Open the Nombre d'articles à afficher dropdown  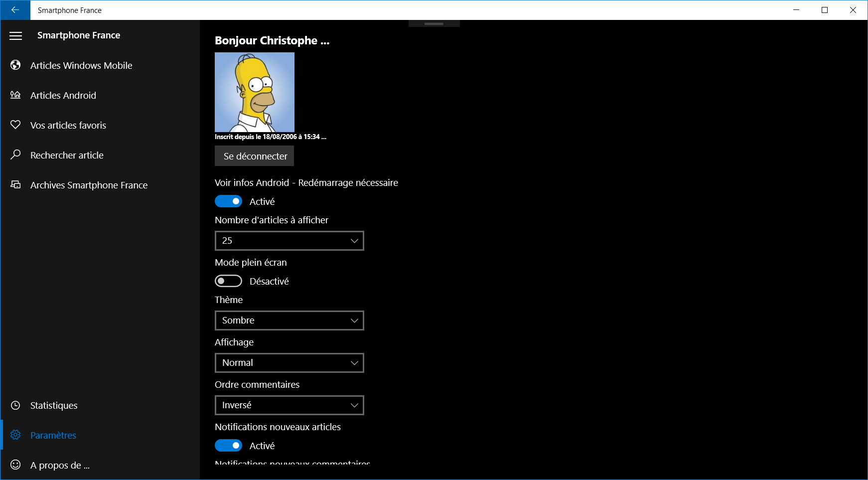(x=289, y=241)
